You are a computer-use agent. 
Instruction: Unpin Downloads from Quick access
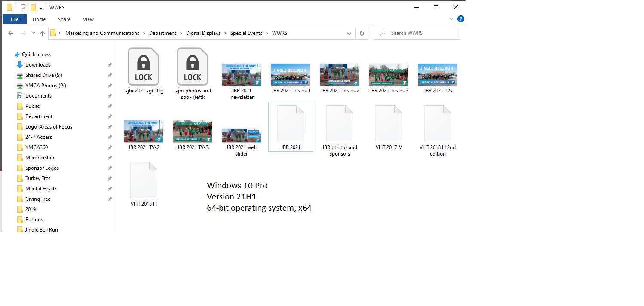pos(110,64)
